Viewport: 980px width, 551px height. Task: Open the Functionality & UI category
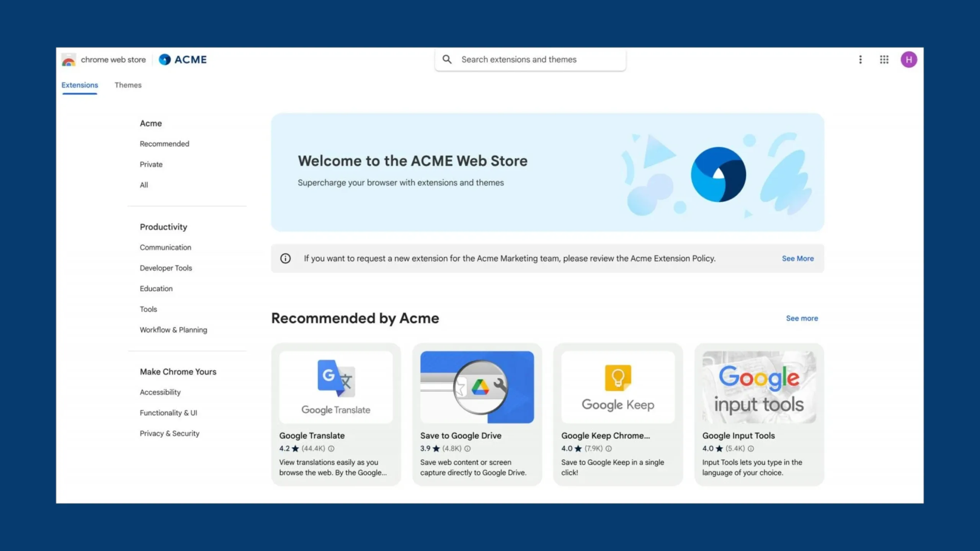[x=168, y=413]
